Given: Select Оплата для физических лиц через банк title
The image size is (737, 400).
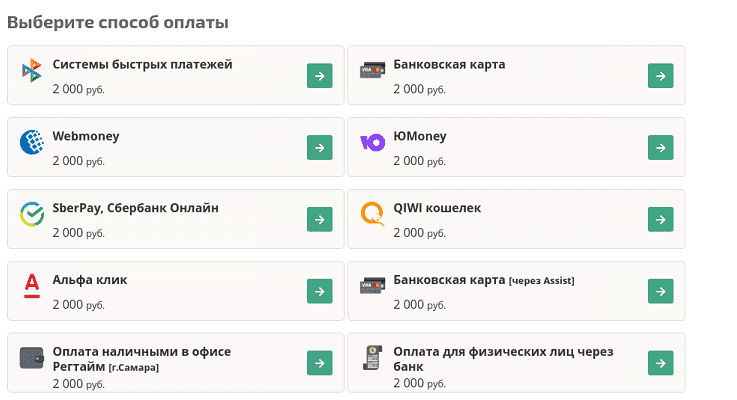Looking at the screenshot, I should [503, 359].
